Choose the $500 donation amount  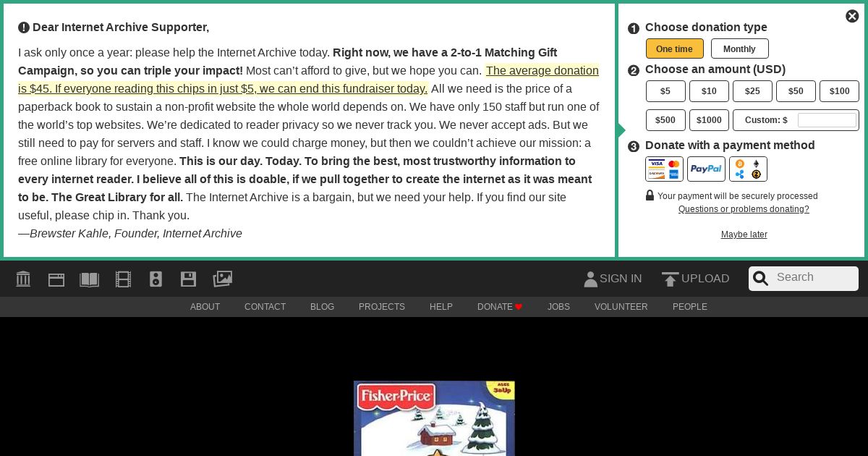click(665, 120)
